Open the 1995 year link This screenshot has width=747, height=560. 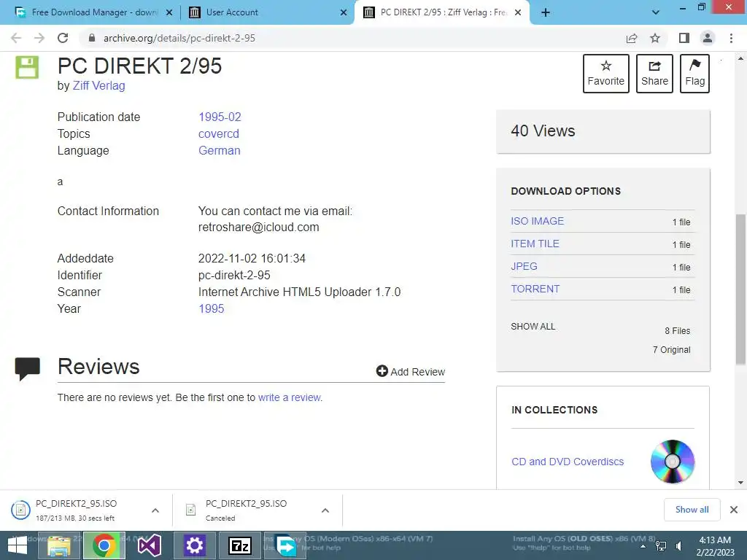tap(211, 308)
